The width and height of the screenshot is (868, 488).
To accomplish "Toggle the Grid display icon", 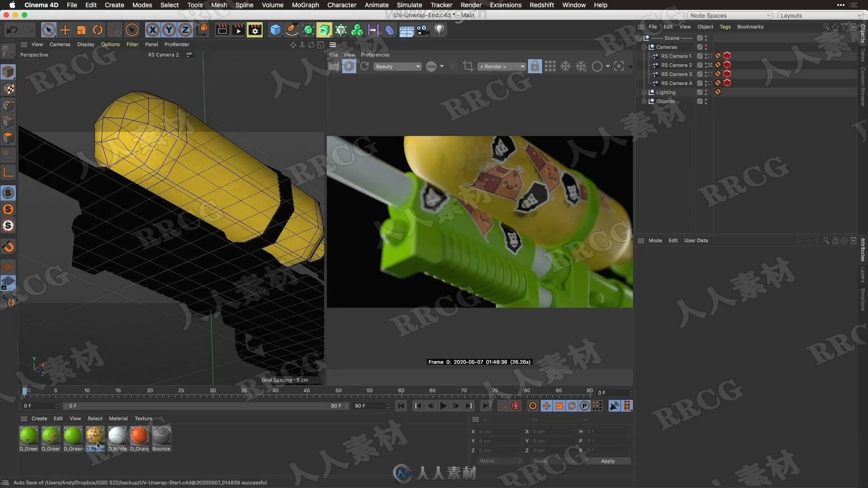I will click(550, 66).
